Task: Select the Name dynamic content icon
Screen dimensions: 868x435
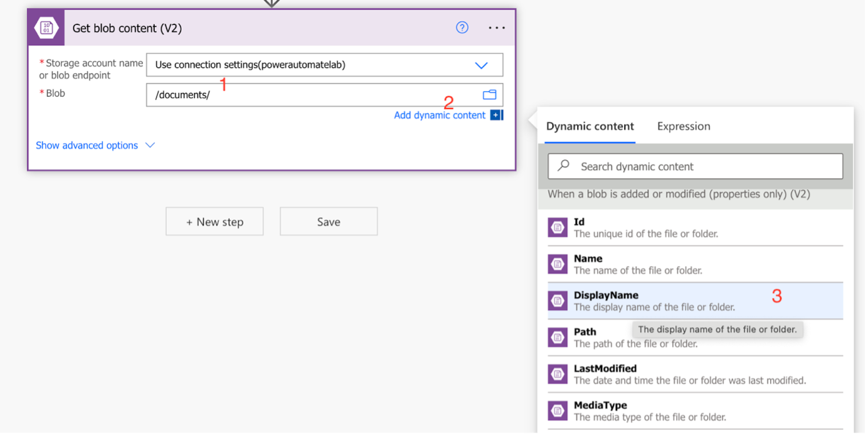Action: 558,264
